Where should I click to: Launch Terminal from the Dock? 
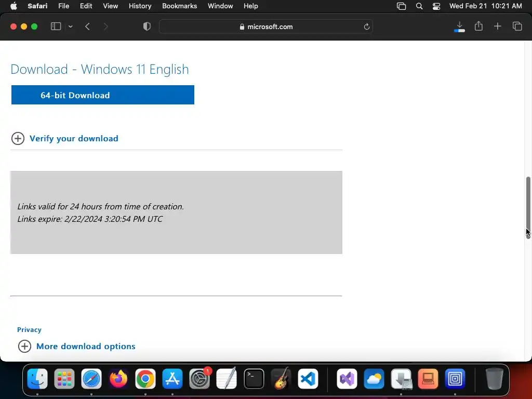(x=254, y=378)
